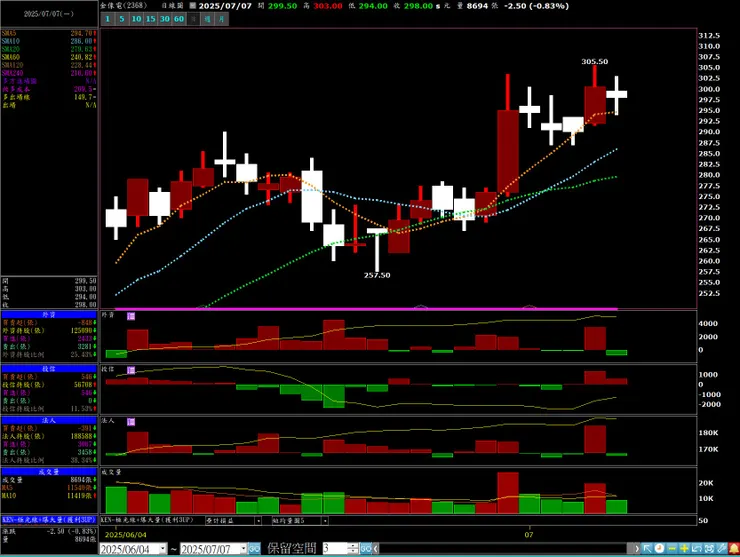Click the KEN strategy name in the bottom bar

click(x=148, y=520)
